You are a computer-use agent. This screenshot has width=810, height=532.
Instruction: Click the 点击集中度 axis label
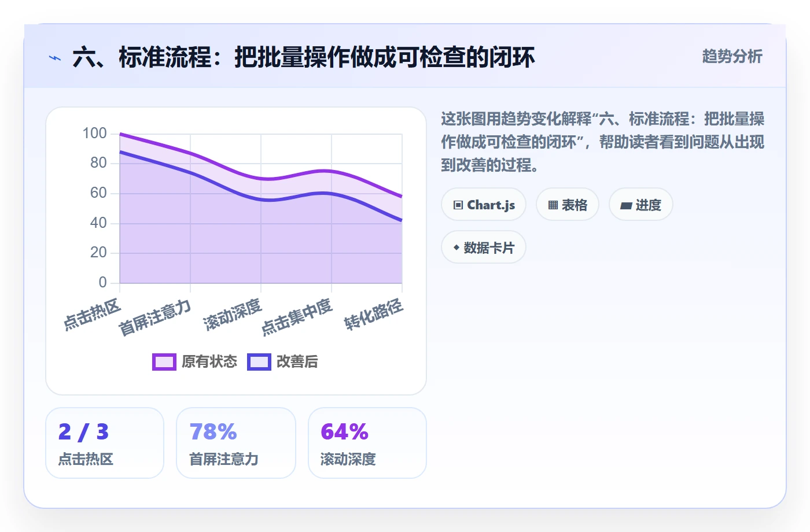point(296,317)
